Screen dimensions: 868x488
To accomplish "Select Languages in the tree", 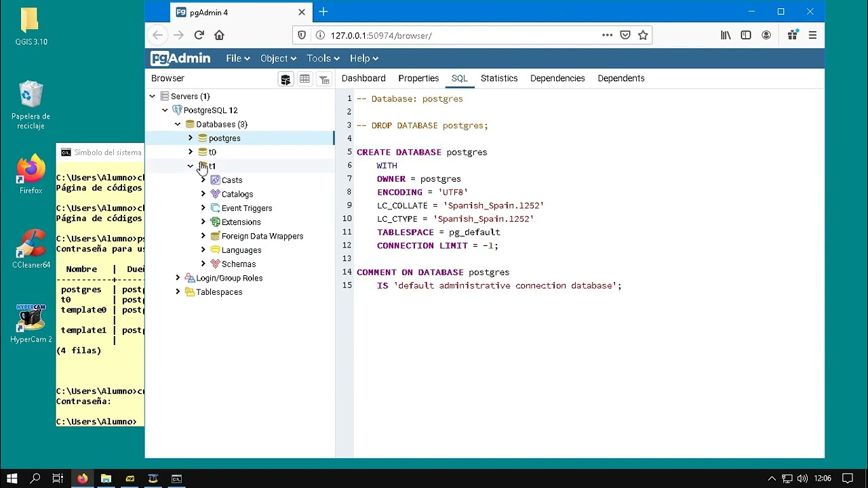I will [x=241, y=250].
